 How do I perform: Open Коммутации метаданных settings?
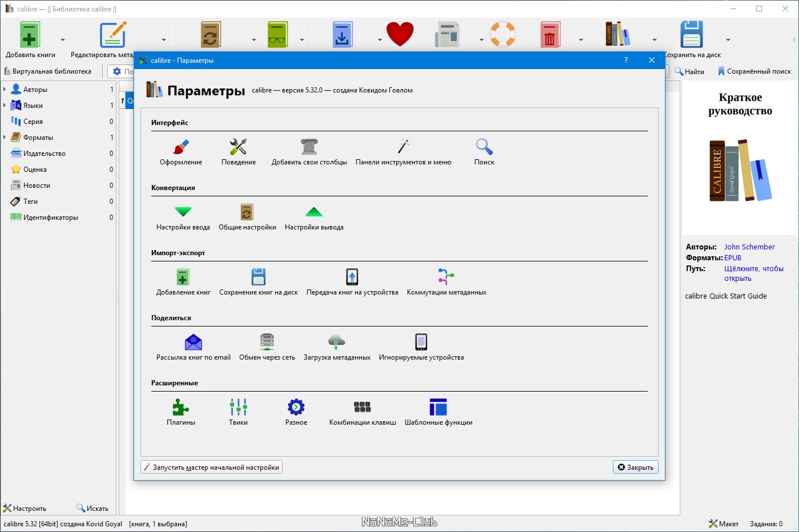(446, 283)
